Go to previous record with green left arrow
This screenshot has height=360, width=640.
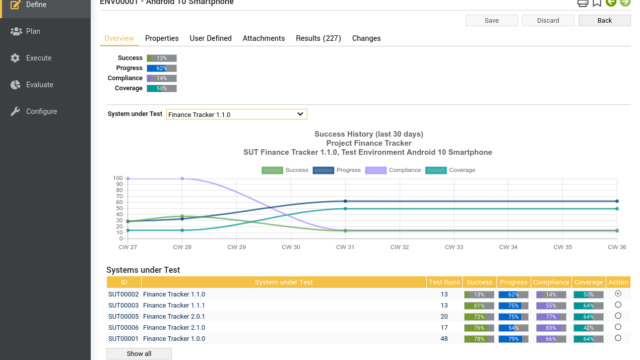coord(611,2)
